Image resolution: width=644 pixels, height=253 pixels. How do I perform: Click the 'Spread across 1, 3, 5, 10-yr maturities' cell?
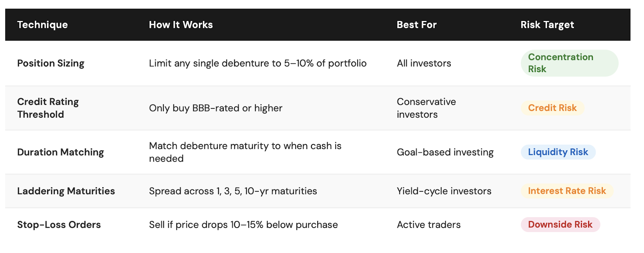pos(233,191)
